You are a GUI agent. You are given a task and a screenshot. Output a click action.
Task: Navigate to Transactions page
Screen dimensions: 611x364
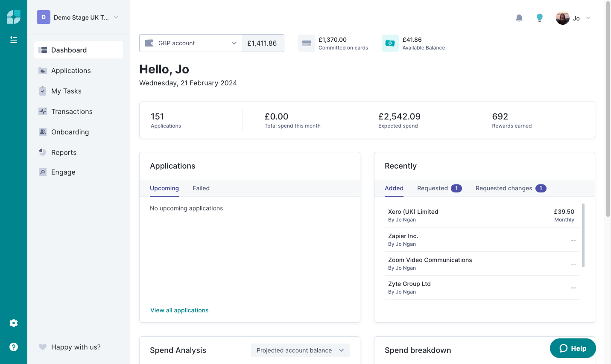coord(79,111)
